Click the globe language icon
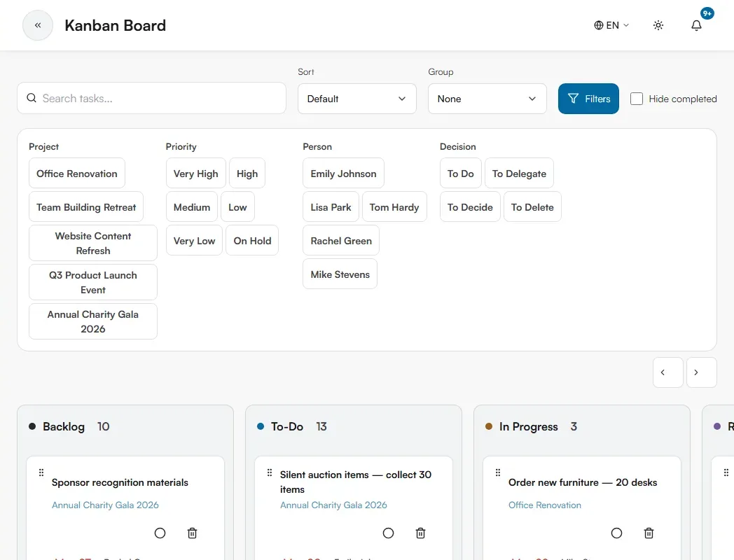734x560 pixels. [599, 25]
